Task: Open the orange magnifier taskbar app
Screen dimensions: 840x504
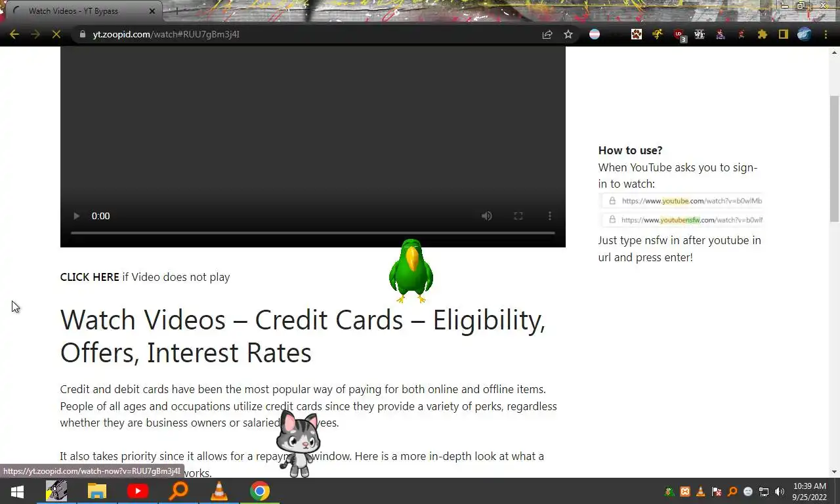Action: pyautogui.click(x=178, y=491)
